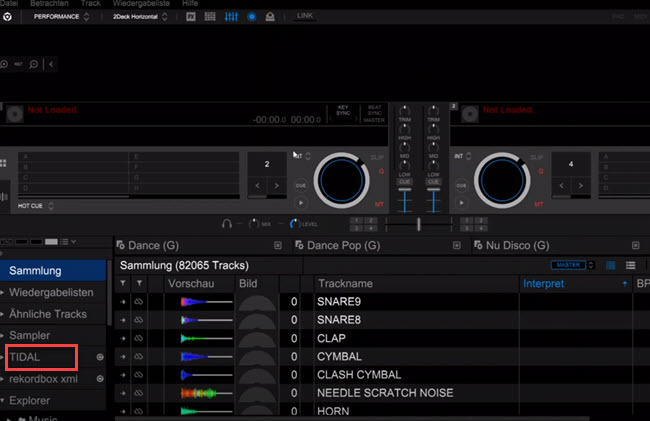Open the recording panel round blue icon
Screen dimensions: 650x421
click(x=252, y=17)
